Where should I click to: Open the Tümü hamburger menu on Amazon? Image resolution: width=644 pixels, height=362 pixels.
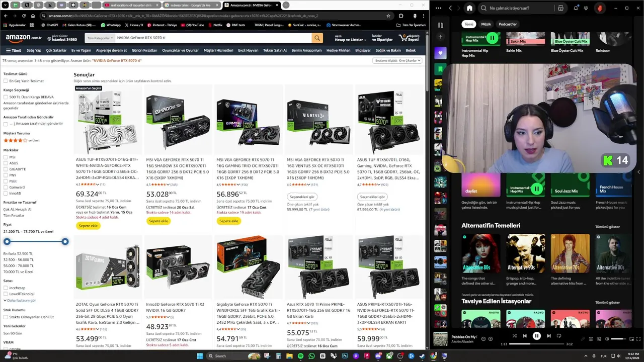pyautogui.click(x=14, y=50)
